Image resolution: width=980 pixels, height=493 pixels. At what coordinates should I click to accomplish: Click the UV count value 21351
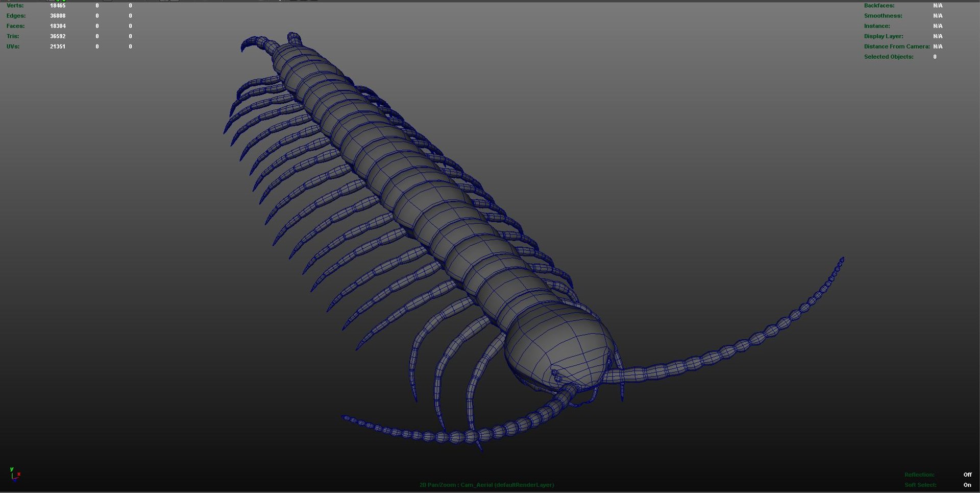(x=58, y=46)
